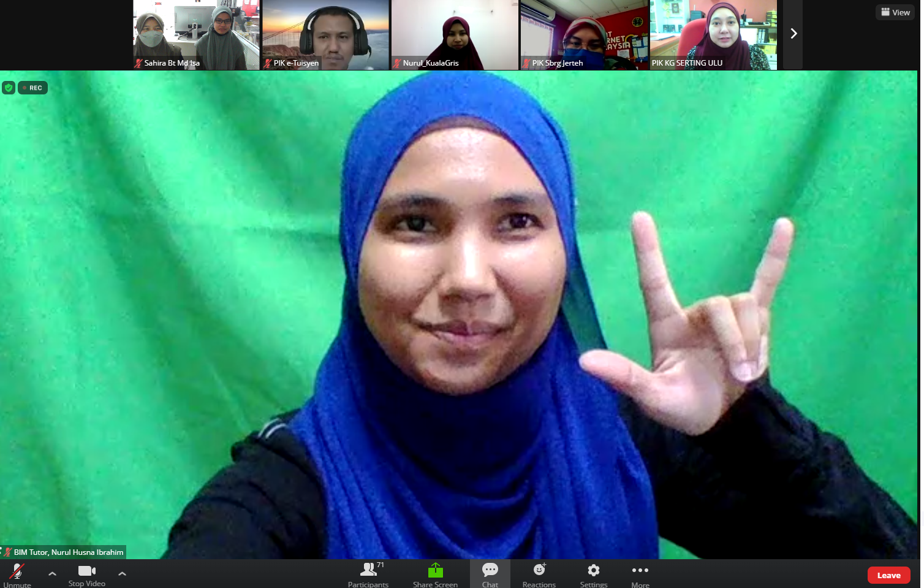The width and height of the screenshot is (924, 588).
Task: Click the Share Screen icon
Action: click(x=435, y=573)
